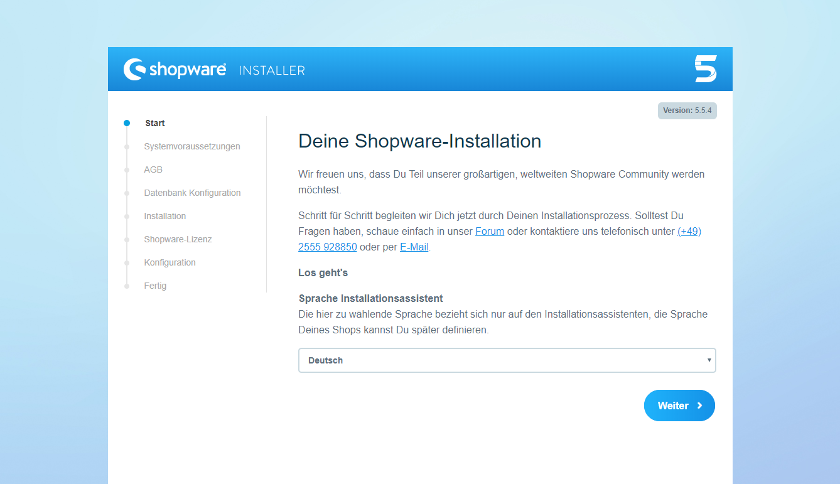This screenshot has height=484, width=840.
Task: Select the AGB step
Action: pyautogui.click(x=153, y=170)
